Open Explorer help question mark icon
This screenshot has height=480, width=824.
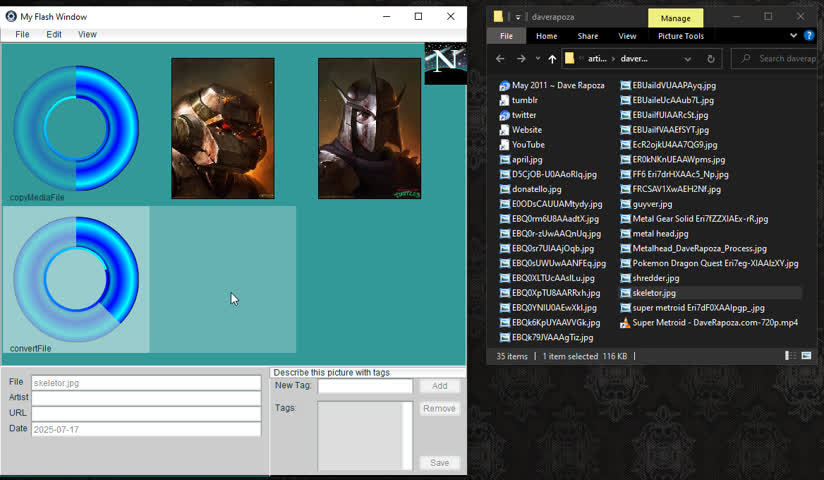(807, 36)
